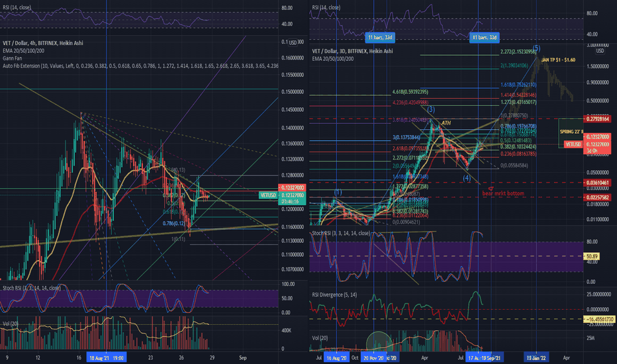Click the 20 Nov '20 date marker
617x364 pixels.
(x=373, y=357)
